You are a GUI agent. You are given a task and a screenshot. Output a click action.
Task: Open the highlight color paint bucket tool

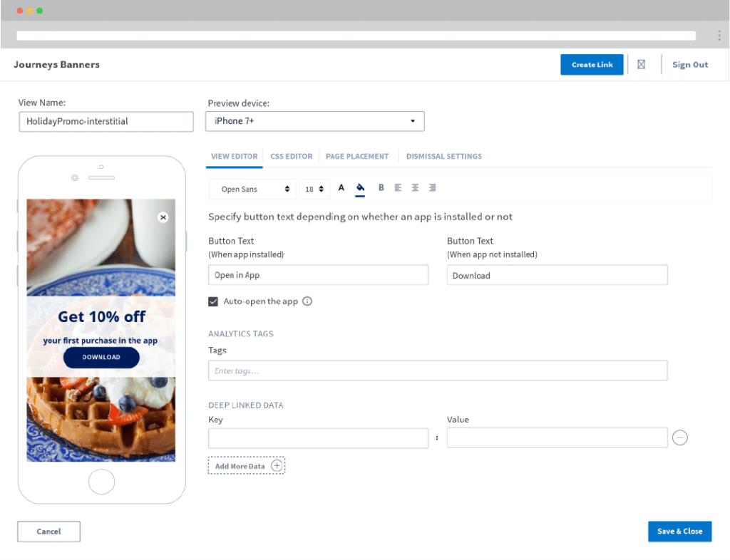(x=361, y=187)
